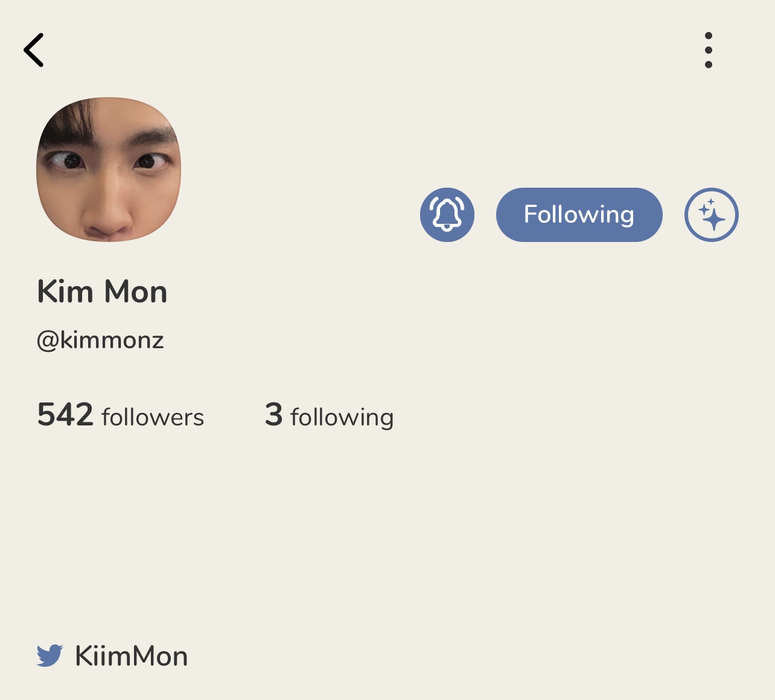Click the number 3 in following count

(273, 415)
